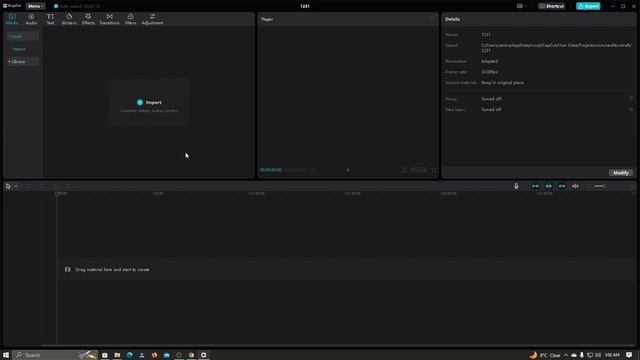The width and height of the screenshot is (640, 360).
Task: Open the Effects tab
Action: pos(88,19)
